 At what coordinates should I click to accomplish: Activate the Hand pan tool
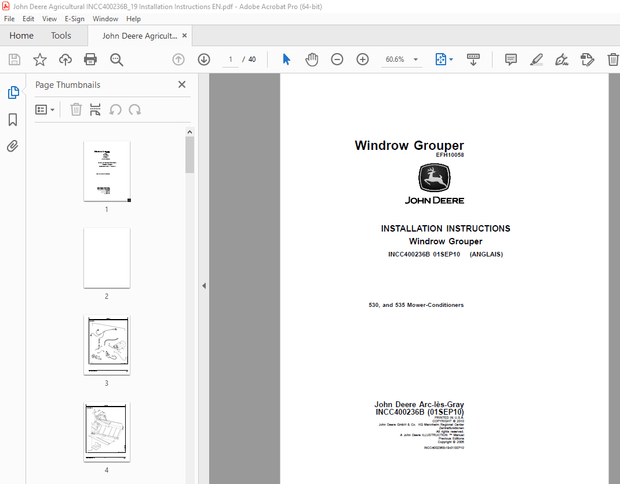pos(312,60)
